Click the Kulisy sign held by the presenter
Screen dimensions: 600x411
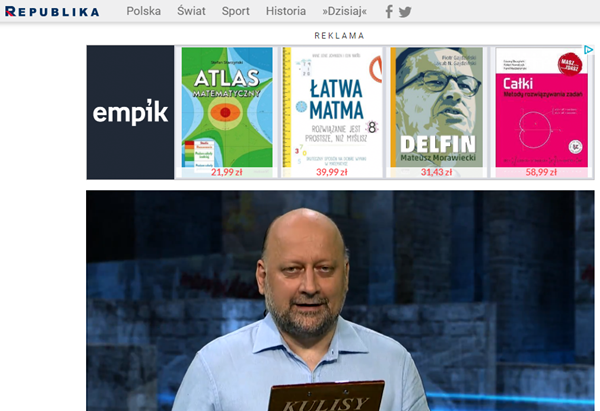pos(326,398)
